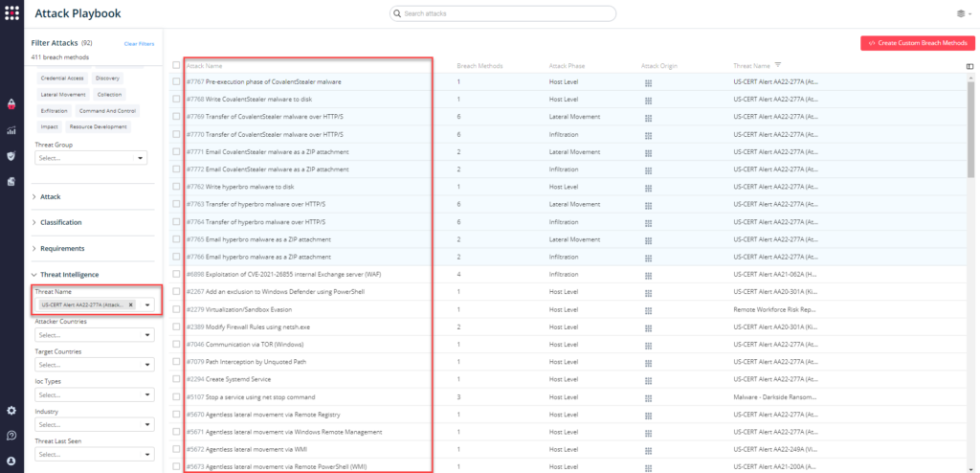Open the Attacker Countries dropdown
The image size is (980, 473).
coord(93,335)
